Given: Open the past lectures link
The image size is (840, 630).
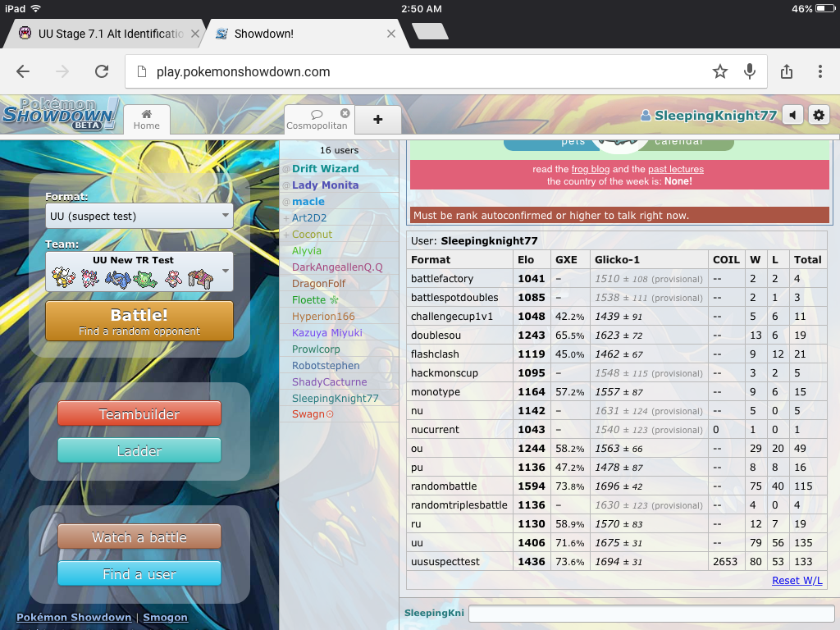Looking at the screenshot, I should 676,169.
